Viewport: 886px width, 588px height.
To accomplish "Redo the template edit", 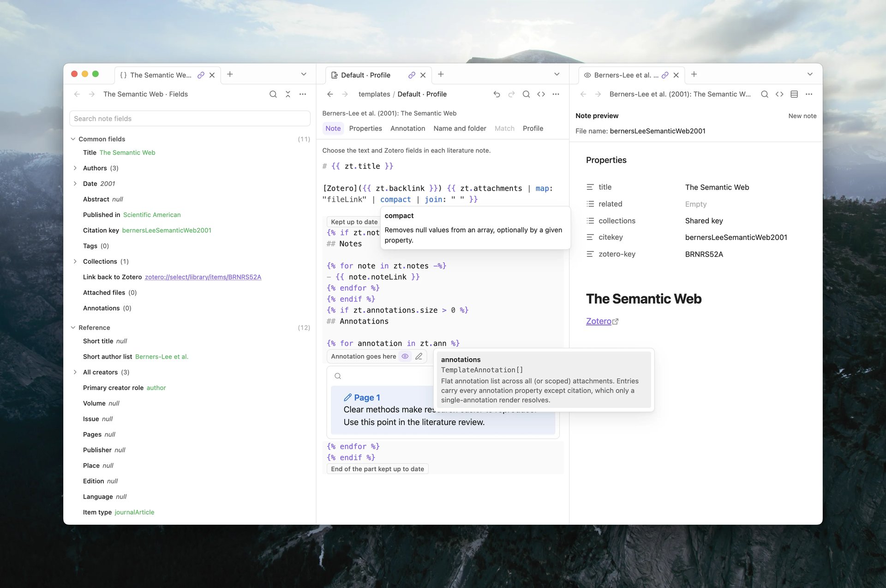I will [x=511, y=94].
